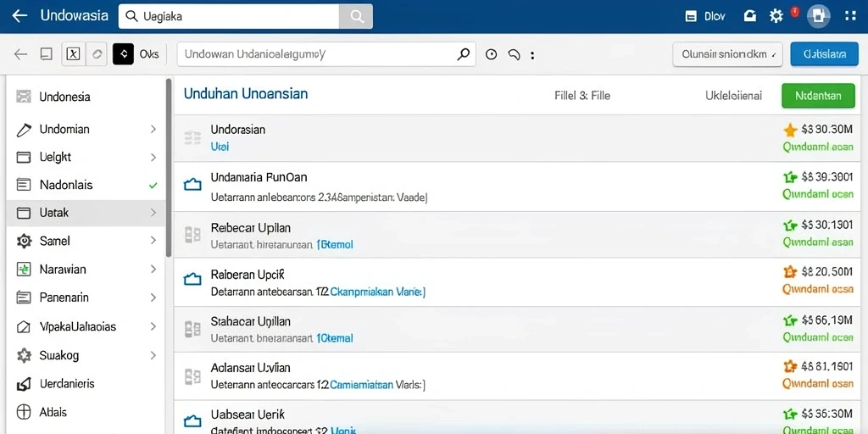Click the back arrow beside Undowasia title
The width and height of the screenshot is (868, 434).
tap(20, 16)
